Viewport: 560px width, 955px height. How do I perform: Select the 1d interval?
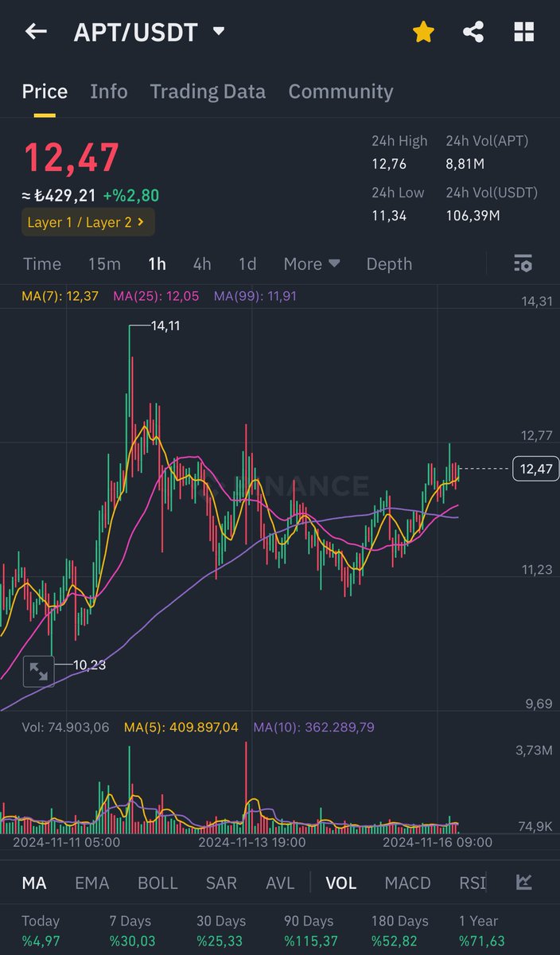pos(247,263)
